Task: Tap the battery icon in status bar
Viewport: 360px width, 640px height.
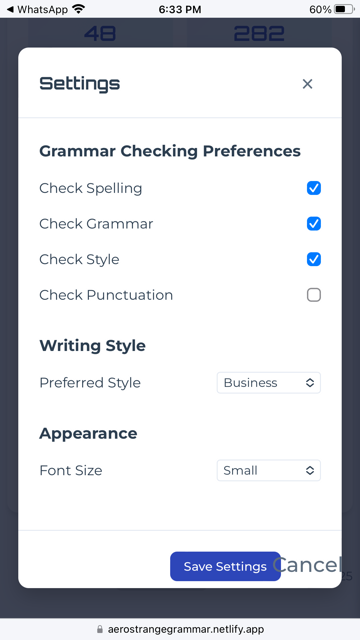Action: 344,9
